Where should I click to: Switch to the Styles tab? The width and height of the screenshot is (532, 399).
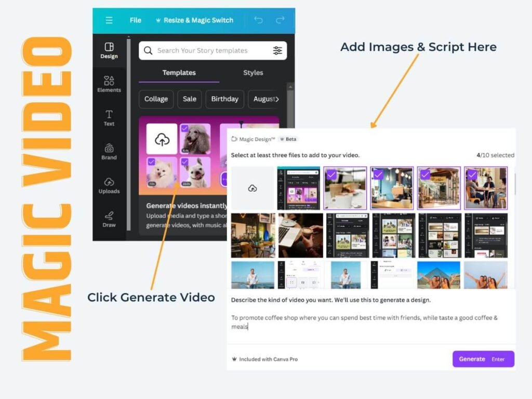coord(253,73)
